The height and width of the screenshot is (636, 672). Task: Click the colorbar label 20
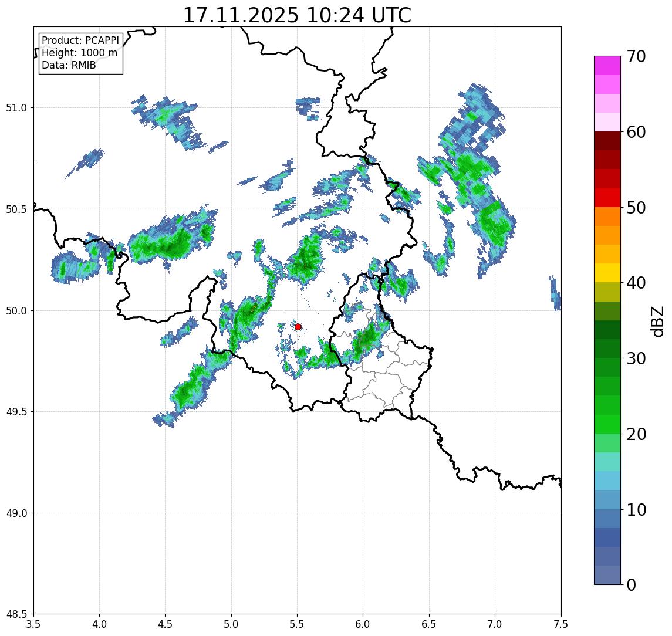pyautogui.click(x=636, y=434)
